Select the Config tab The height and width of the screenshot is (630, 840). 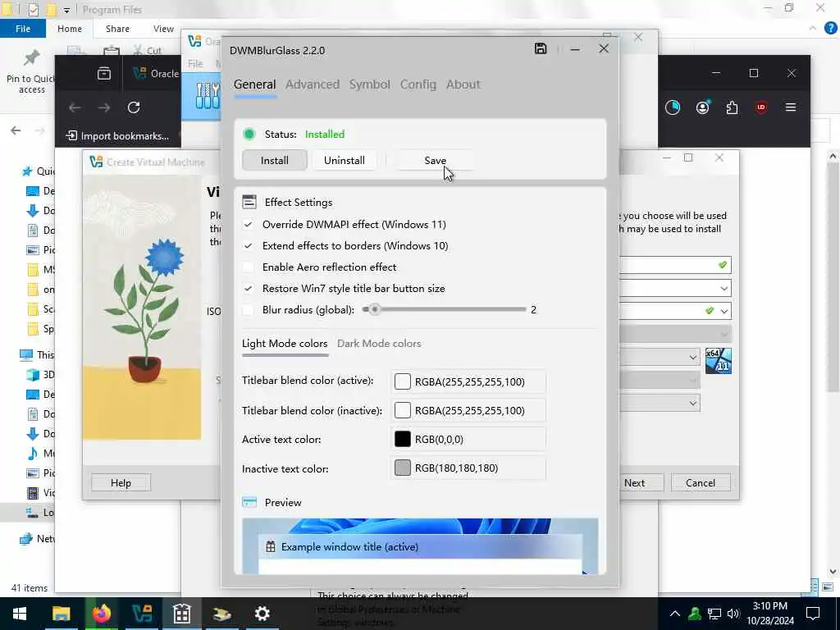click(418, 84)
